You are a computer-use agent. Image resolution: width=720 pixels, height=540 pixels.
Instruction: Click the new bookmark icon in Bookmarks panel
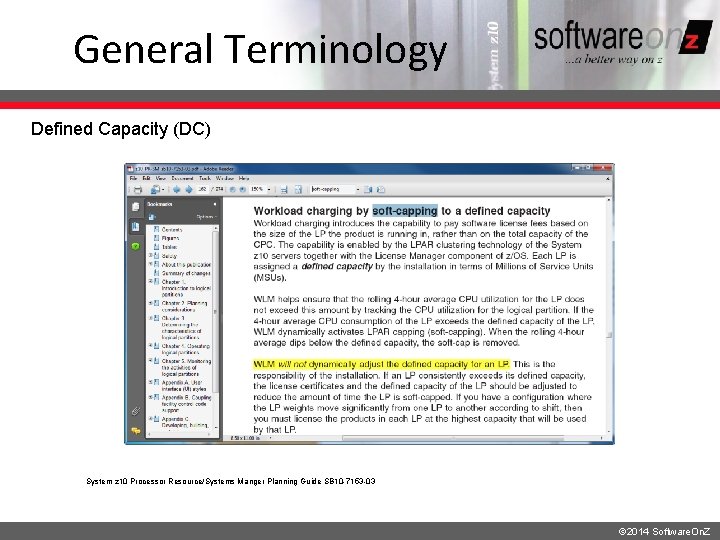click(152, 217)
